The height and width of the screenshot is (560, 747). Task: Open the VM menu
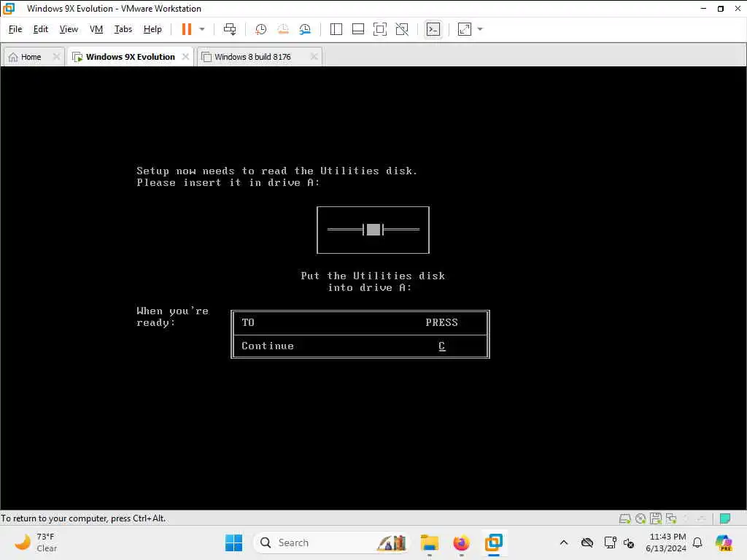coord(96,29)
